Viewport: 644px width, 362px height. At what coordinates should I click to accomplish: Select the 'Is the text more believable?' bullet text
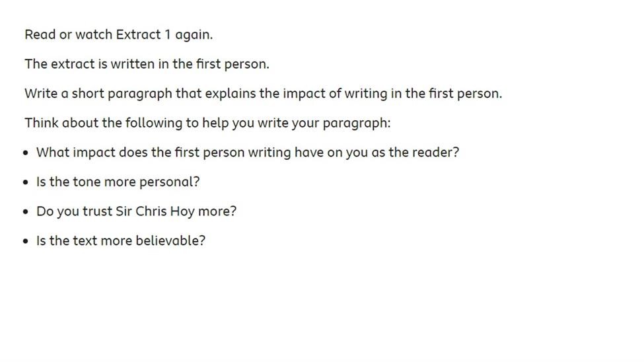(x=121, y=241)
